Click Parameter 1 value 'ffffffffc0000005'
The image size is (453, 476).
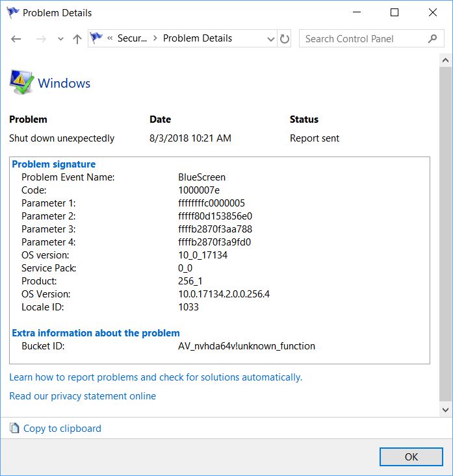211,203
